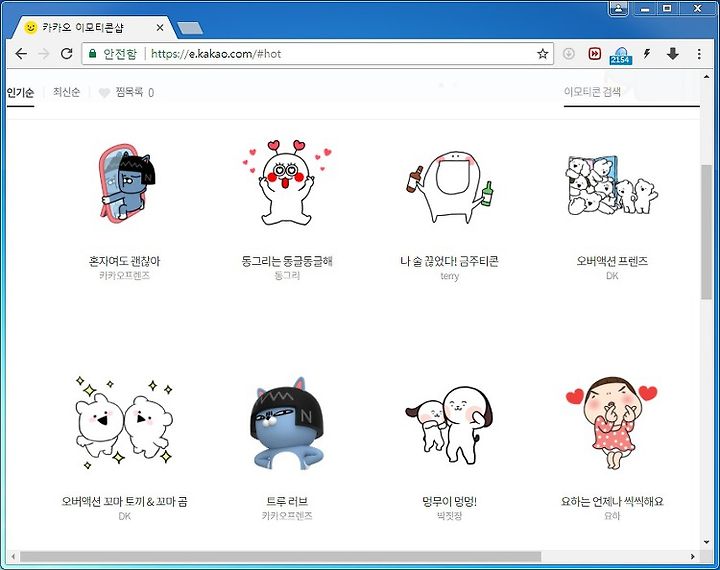This screenshot has height=570, width=720.
Task: Open the 동그리는 동글동글해 emoticon image
Action: tap(287, 183)
